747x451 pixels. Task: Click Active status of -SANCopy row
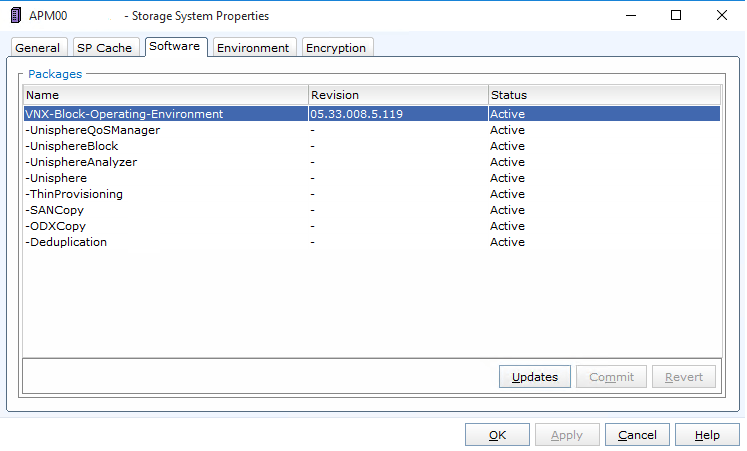pos(507,210)
